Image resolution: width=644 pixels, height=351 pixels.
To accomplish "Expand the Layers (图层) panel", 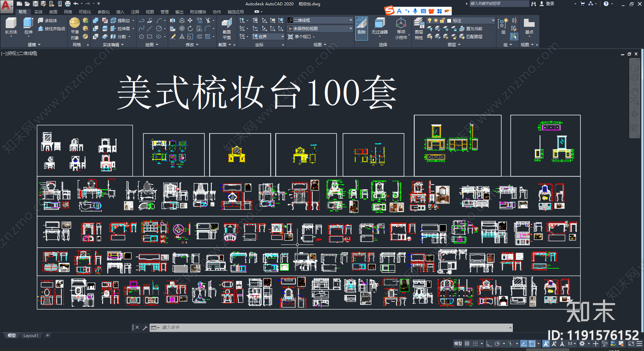I will tap(454, 45).
